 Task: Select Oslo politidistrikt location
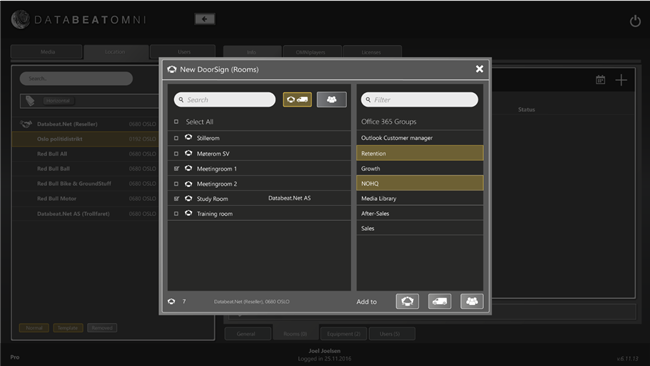[85, 139]
